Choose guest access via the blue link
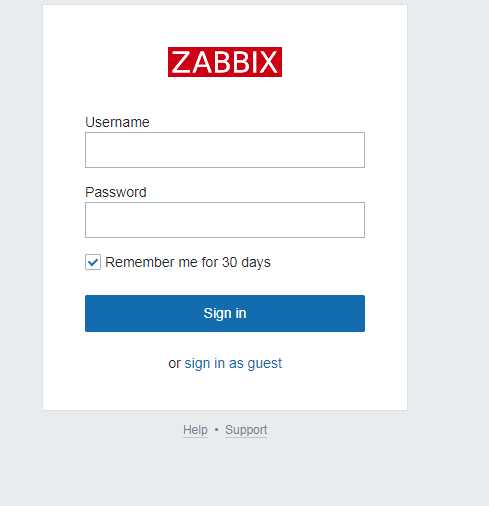Image resolution: width=489 pixels, height=506 pixels. tap(233, 363)
